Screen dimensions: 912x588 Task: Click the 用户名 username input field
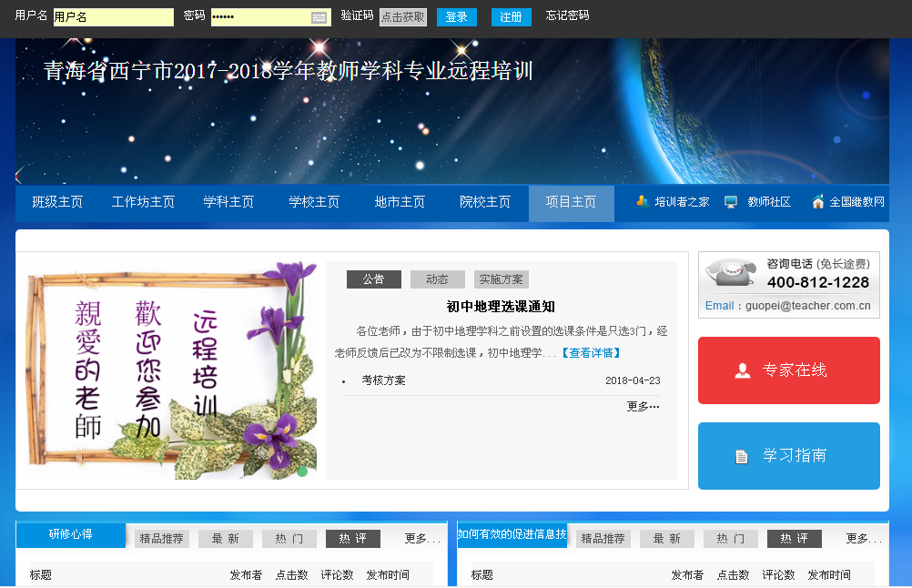point(113,17)
